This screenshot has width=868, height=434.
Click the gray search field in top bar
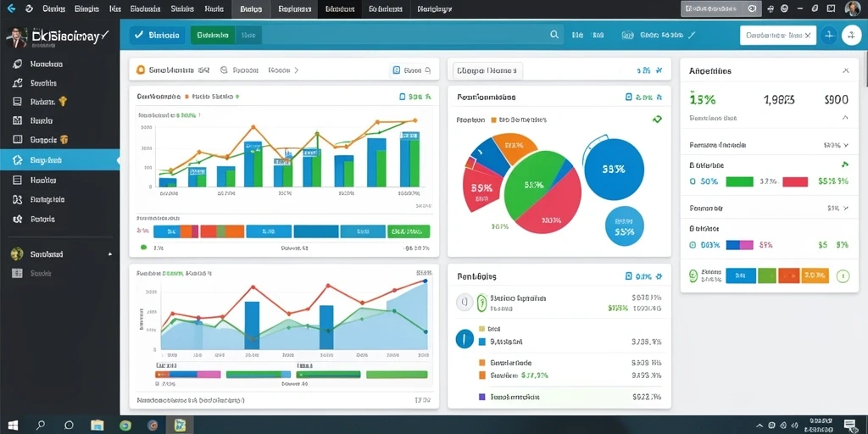click(x=721, y=8)
